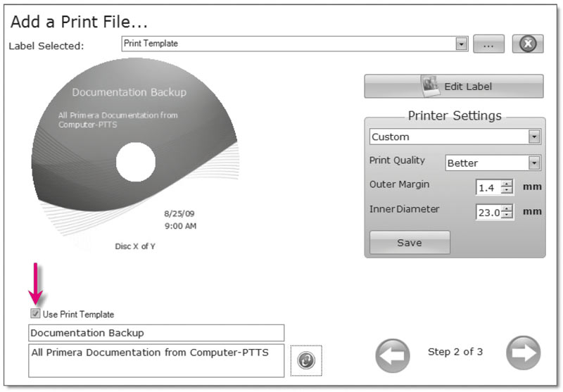
Task: Click the Inner Diameter 23.0 field
Action: (x=488, y=212)
